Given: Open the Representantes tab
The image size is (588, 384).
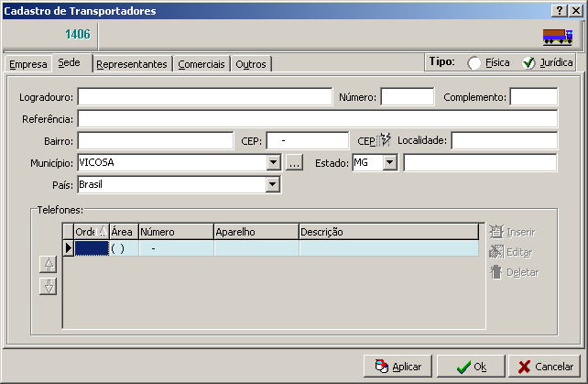Looking at the screenshot, I should 132,64.
